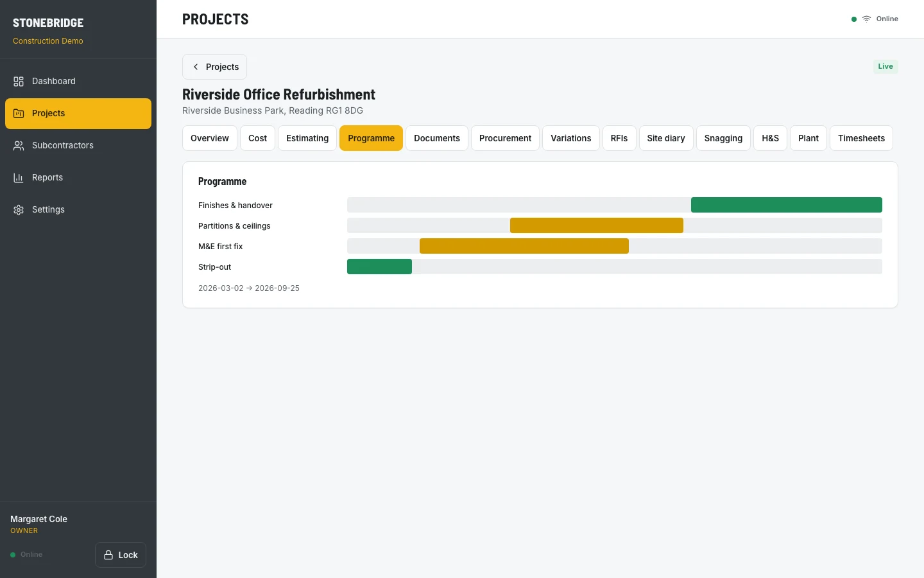Image resolution: width=924 pixels, height=578 pixels.
Task: Click the 'M&E first fix' row label
Action: click(220, 247)
